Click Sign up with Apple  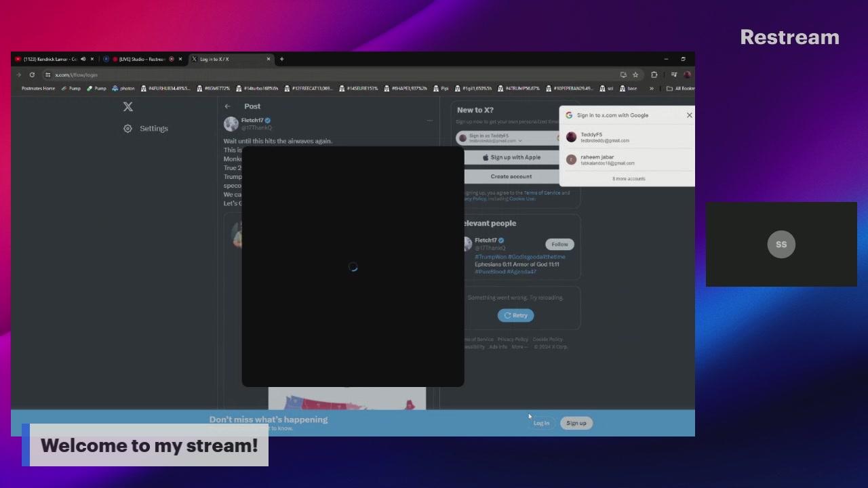511,157
